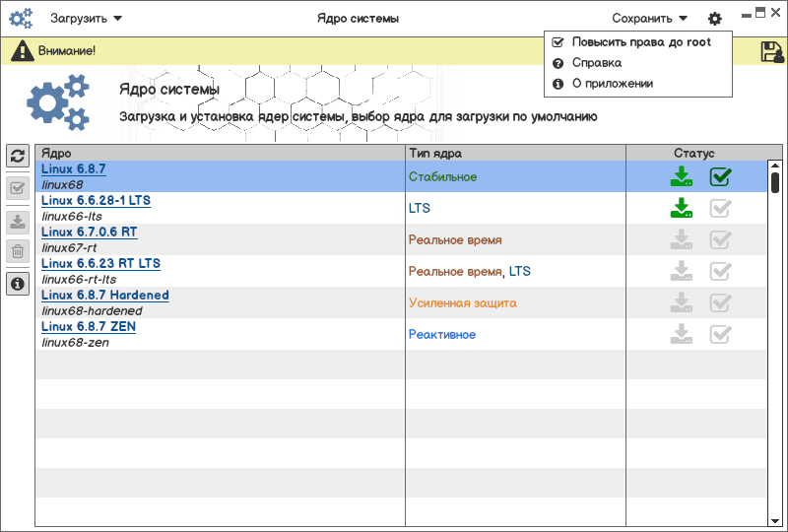Click the green install icon for Linux 6.8.7
Screen dimensions: 788x532
pos(681,176)
